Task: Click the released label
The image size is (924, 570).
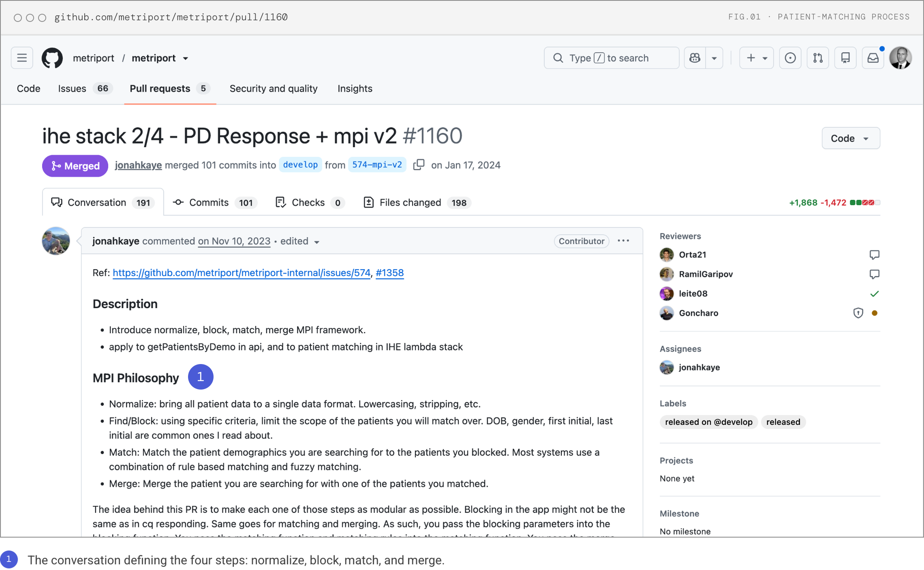Action: (783, 422)
